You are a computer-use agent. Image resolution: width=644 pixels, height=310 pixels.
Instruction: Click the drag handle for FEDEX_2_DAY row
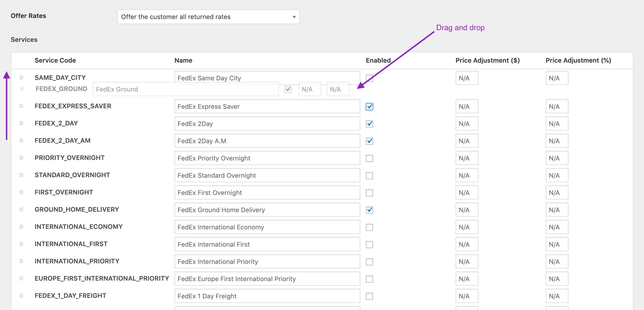point(21,123)
